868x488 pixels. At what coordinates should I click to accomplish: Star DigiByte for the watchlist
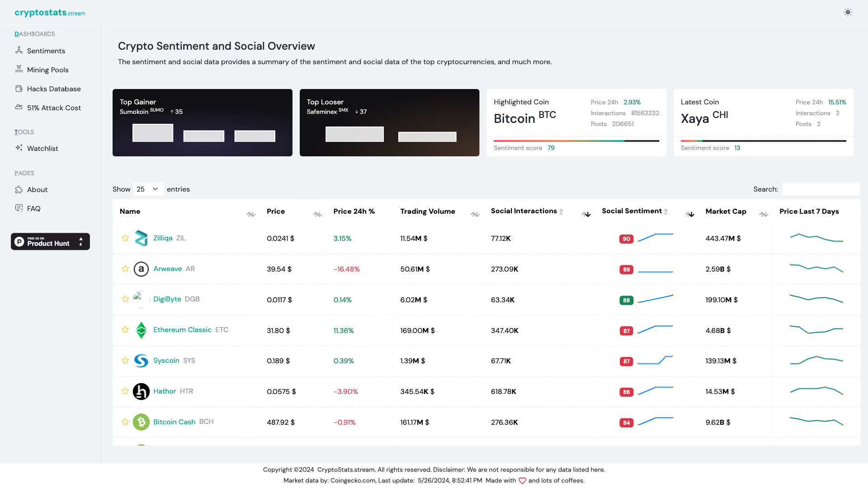click(125, 299)
